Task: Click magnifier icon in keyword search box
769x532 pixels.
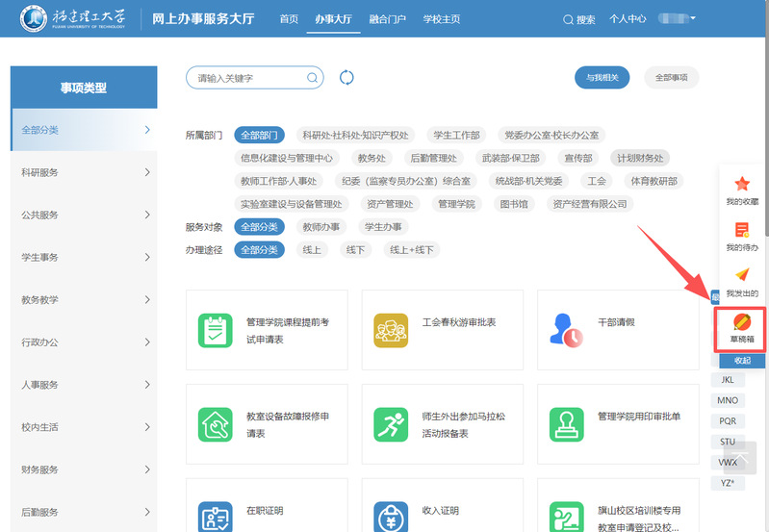Action: tap(312, 78)
